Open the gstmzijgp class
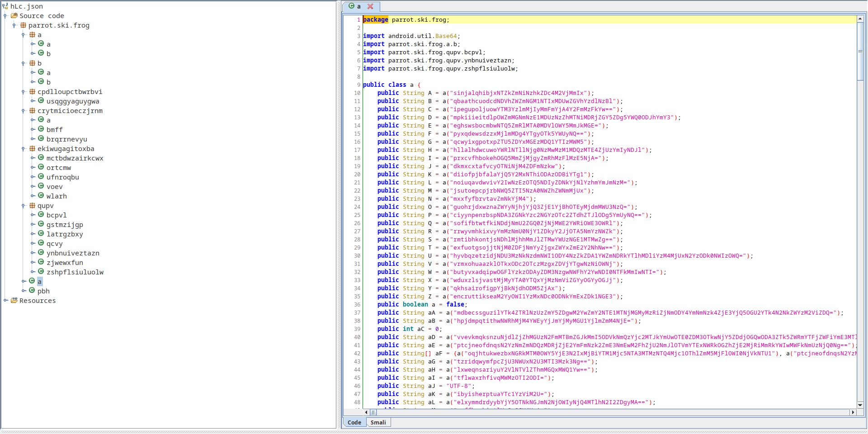 pos(65,225)
